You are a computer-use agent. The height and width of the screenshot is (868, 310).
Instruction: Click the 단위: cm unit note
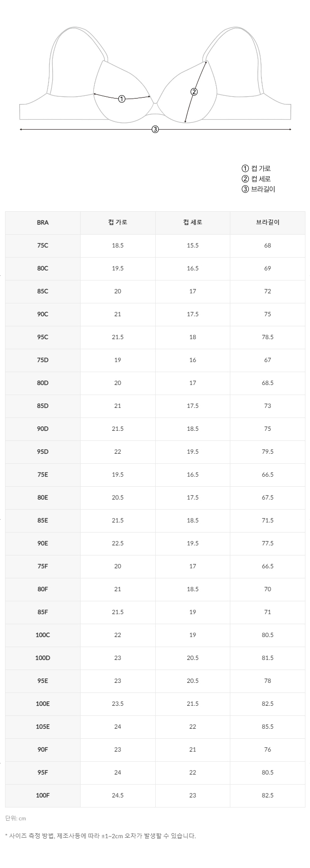pos(16,818)
